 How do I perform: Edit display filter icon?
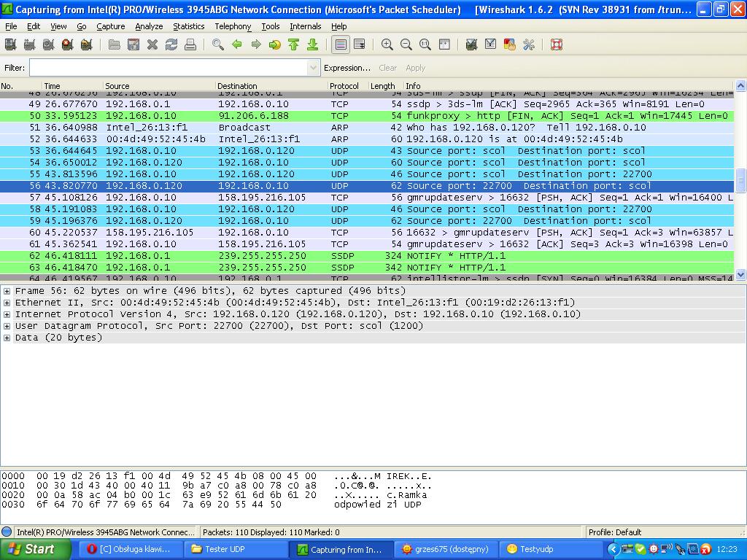pyautogui.click(x=491, y=44)
